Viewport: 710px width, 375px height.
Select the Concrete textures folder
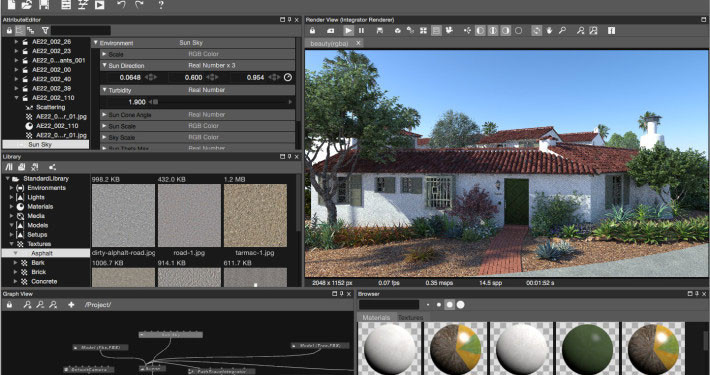click(x=44, y=281)
